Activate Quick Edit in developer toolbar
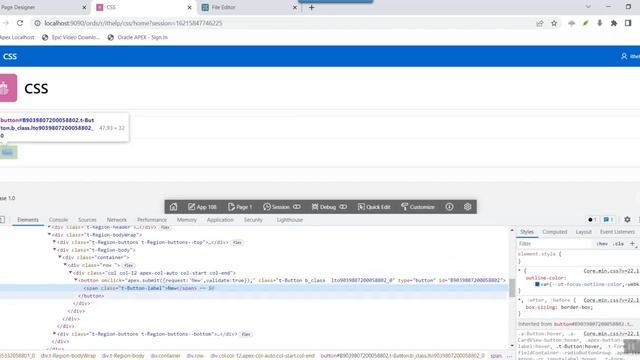This screenshot has width=640, height=360. coord(374,207)
